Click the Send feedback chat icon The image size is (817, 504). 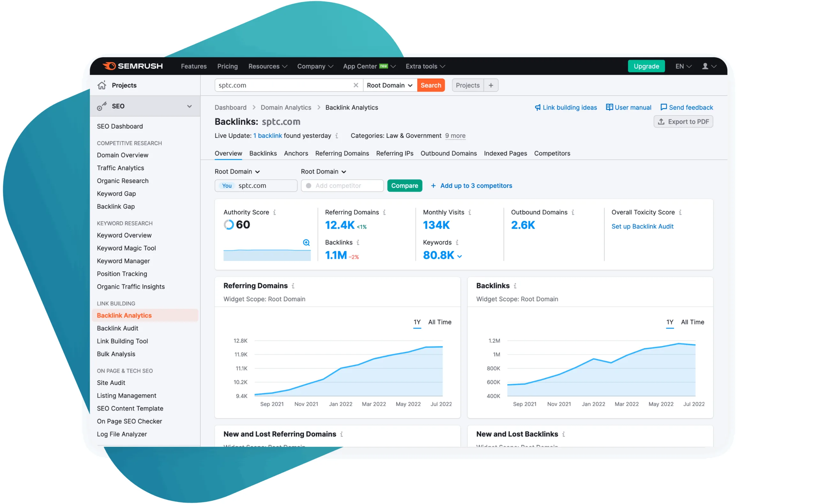[x=663, y=107]
